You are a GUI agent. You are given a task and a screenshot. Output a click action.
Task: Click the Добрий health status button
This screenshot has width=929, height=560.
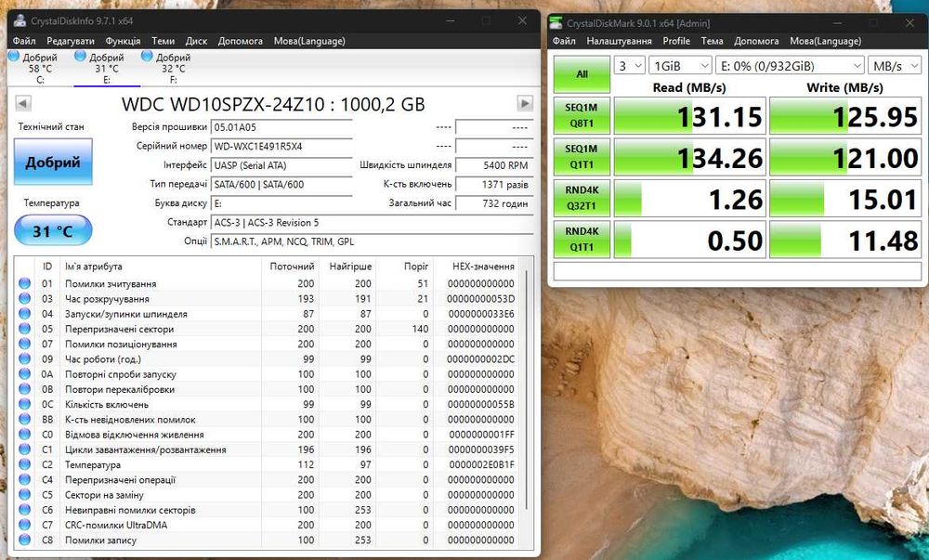click(53, 162)
